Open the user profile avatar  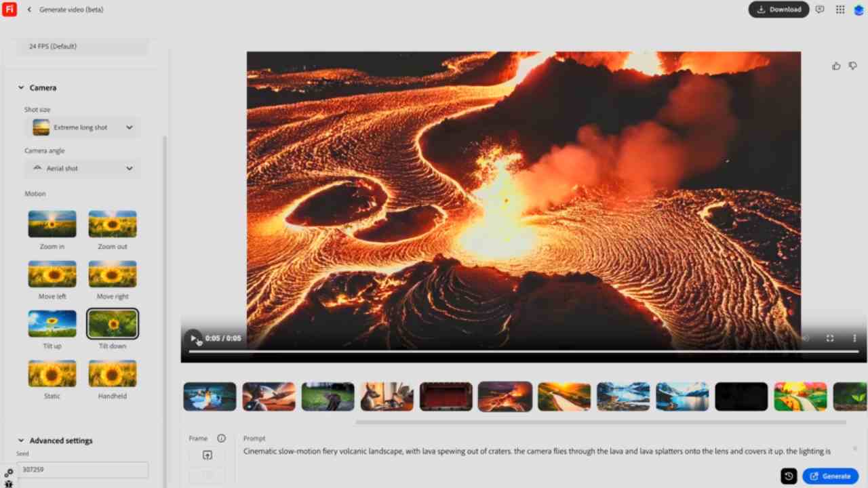[859, 9]
